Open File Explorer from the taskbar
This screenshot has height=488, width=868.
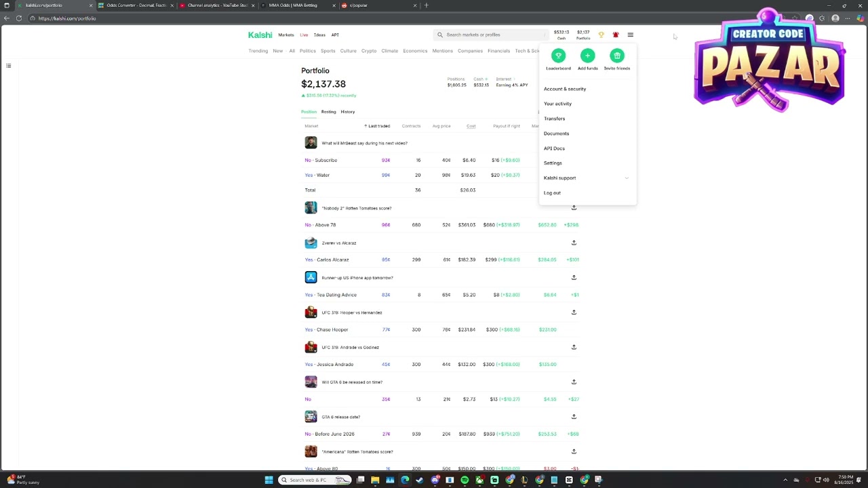point(375,480)
